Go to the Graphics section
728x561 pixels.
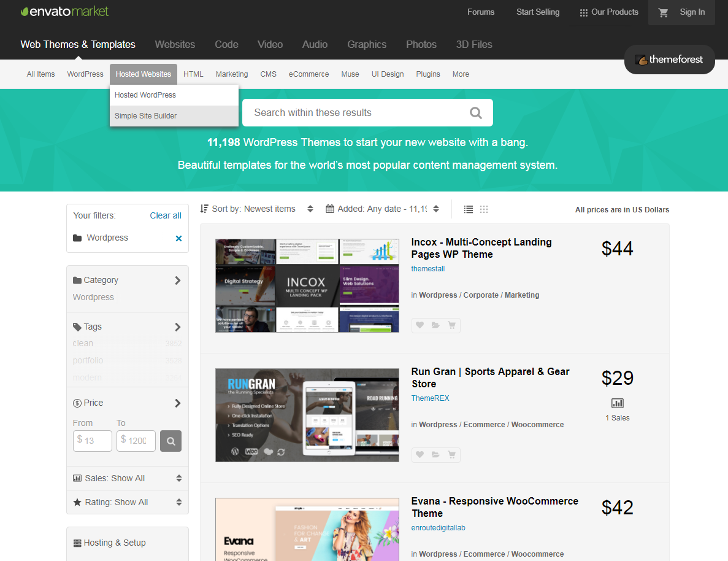[367, 45]
